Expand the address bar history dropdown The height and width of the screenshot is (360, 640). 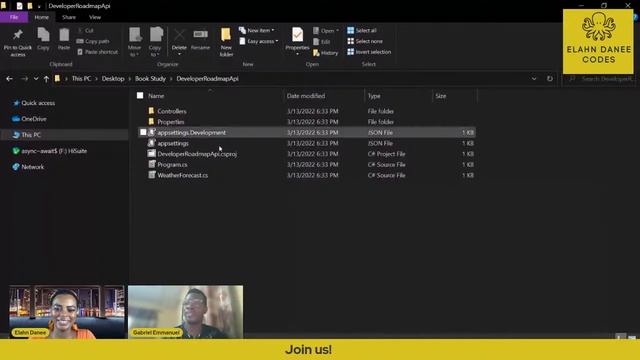534,79
